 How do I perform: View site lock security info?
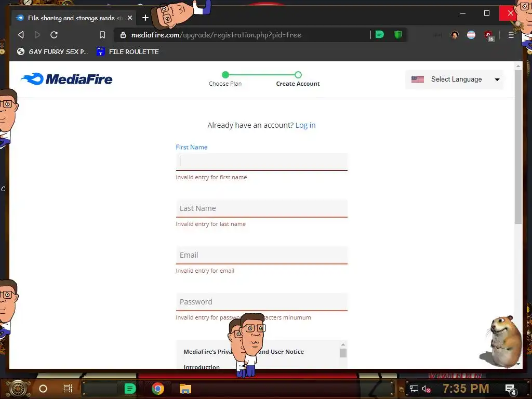tap(123, 35)
